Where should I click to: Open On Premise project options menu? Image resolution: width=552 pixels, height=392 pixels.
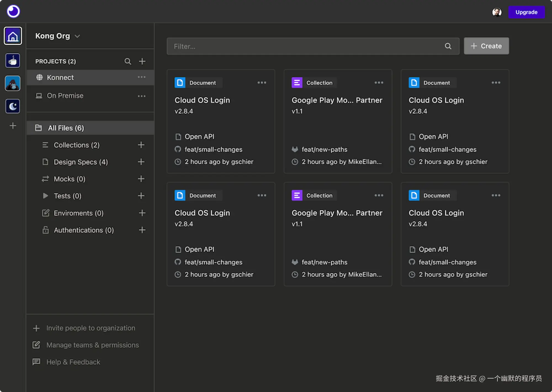(x=142, y=96)
